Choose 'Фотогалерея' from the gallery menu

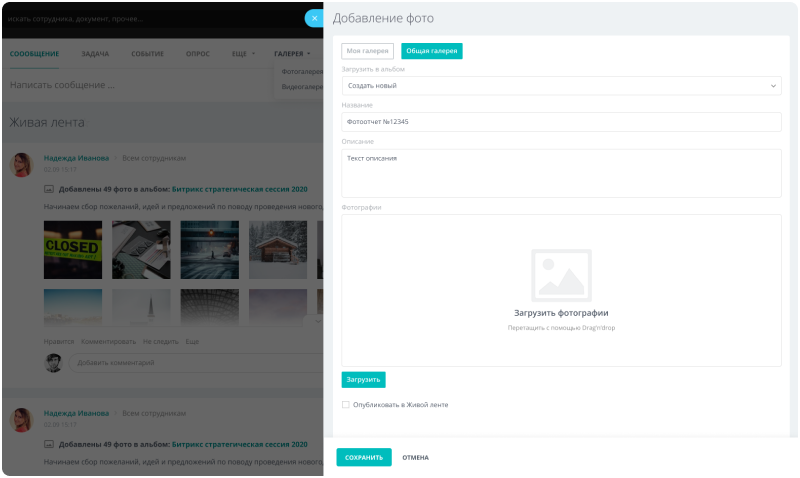coord(302,71)
